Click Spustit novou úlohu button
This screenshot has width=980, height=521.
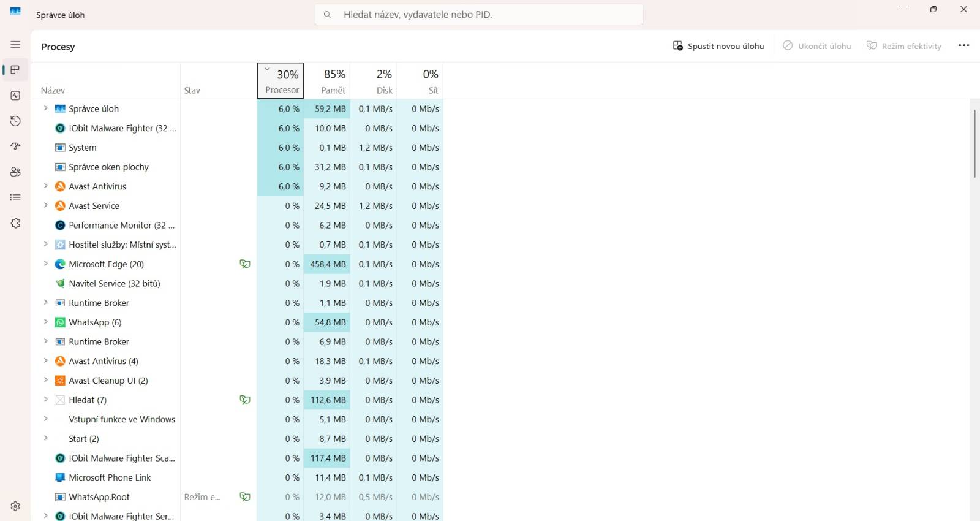coord(718,46)
